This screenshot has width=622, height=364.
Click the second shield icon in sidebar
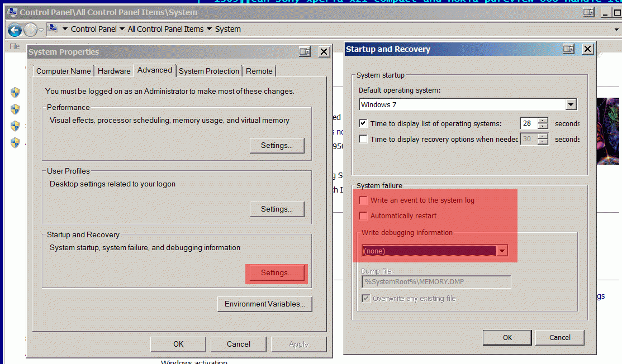[x=15, y=109]
